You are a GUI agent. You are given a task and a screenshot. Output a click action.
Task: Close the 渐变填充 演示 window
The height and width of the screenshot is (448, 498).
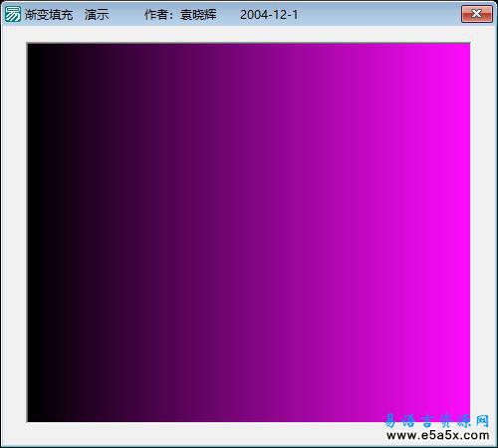click(477, 14)
